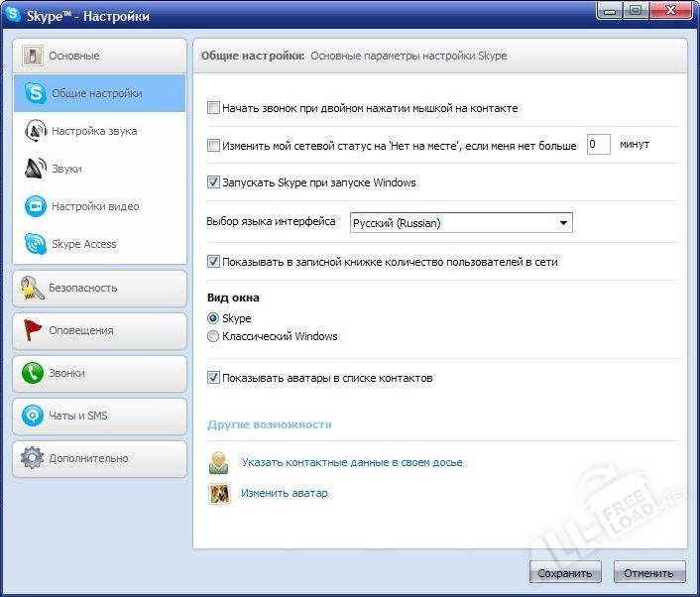Viewport: 700px width, 597px height.
Task: Expand the Чаты и SMS section
Action: click(x=99, y=416)
